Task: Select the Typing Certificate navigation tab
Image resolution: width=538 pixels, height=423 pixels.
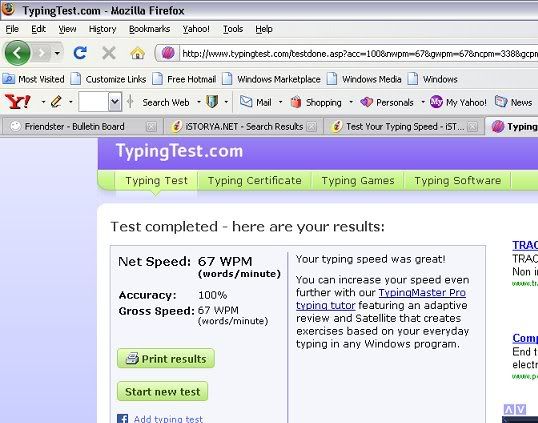Action: tap(255, 180)
